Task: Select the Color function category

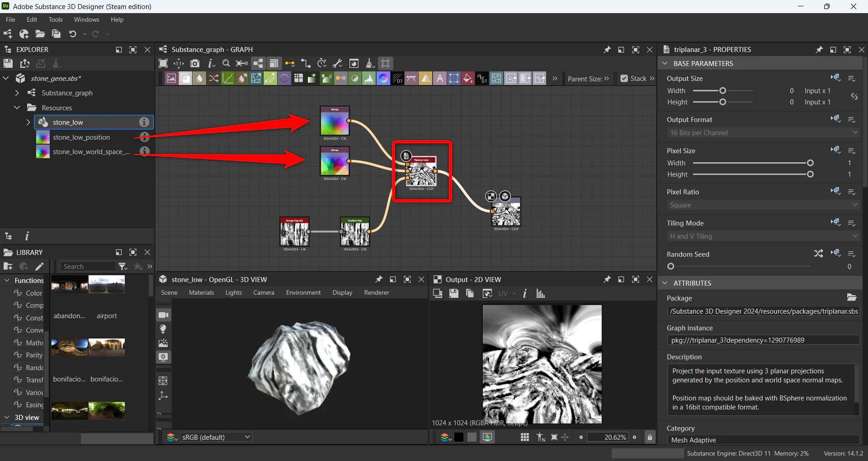Action: click(34, 293)
